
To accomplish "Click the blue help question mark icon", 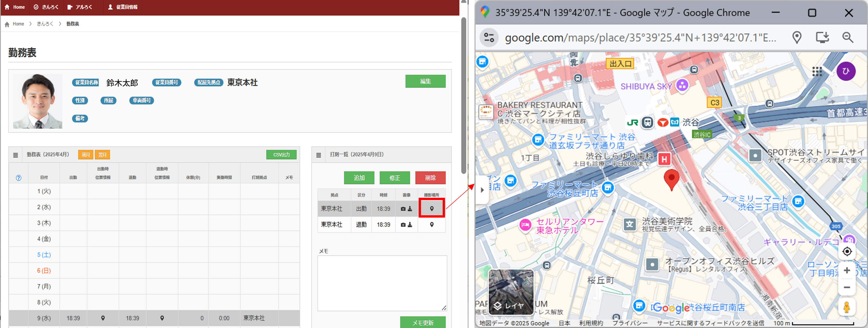I will 18,178.
